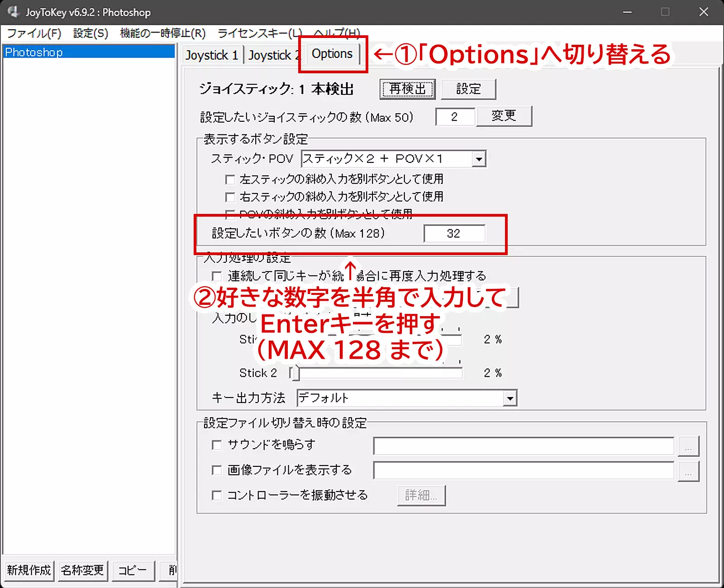Toggle the コントローラーを振動させる checkbox
Viewport: 724px width, 588px height.
[x=217, y=496]
